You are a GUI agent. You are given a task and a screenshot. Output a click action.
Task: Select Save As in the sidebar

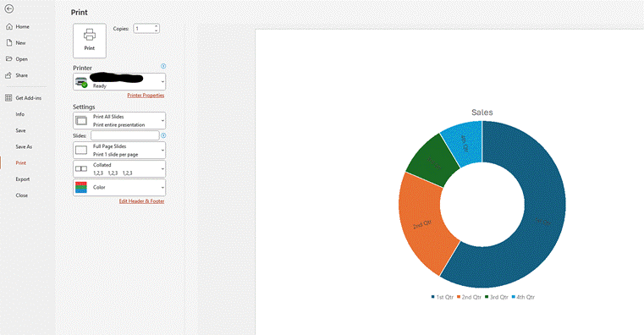(x=24, y=146)
